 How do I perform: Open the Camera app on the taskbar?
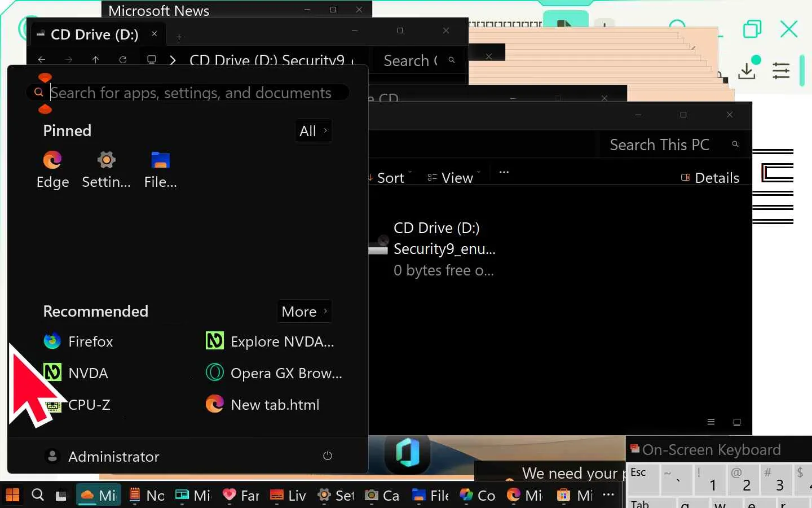(x=382, y=496)
